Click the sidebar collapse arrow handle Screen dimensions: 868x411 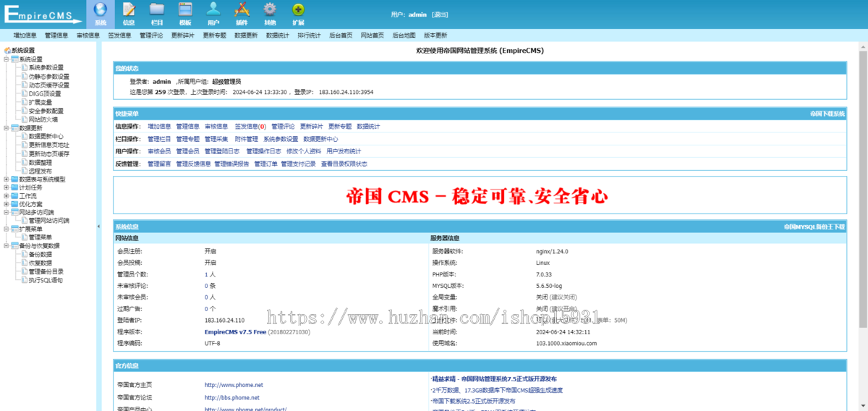pyautogui.click(x=99, y=226)
